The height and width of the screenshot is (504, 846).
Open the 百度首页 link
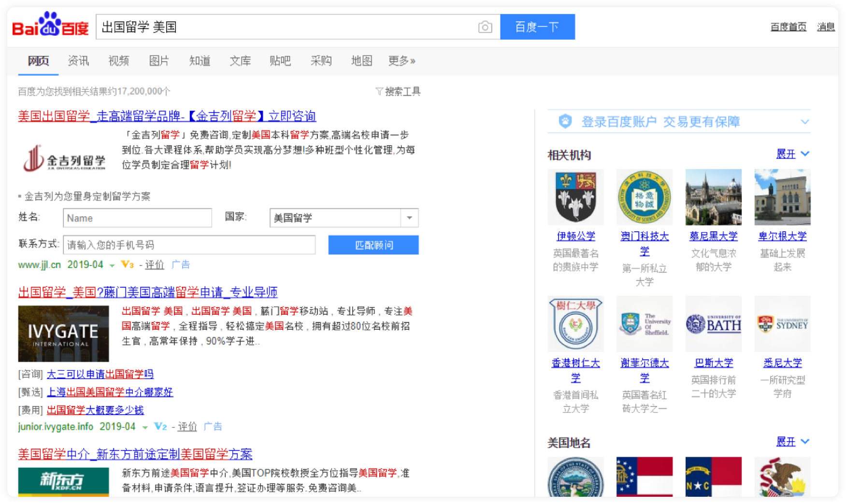click(x=788, y=27)
